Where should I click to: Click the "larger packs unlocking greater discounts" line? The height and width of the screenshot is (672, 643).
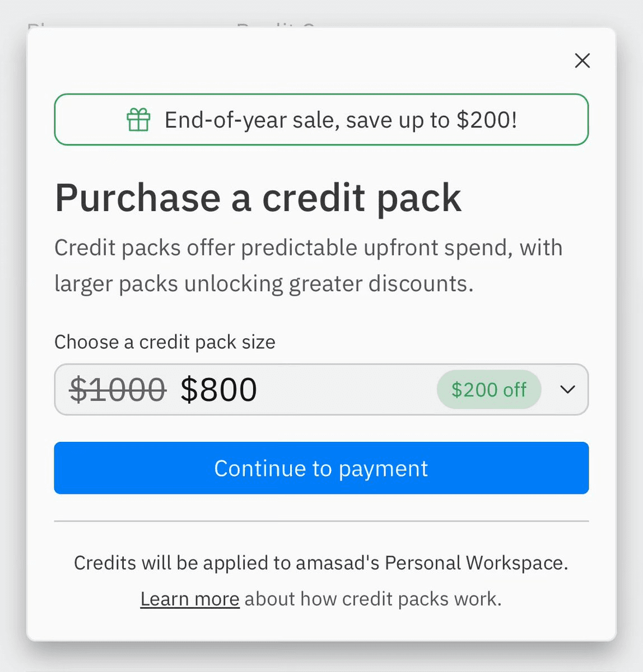coord(264,284)
